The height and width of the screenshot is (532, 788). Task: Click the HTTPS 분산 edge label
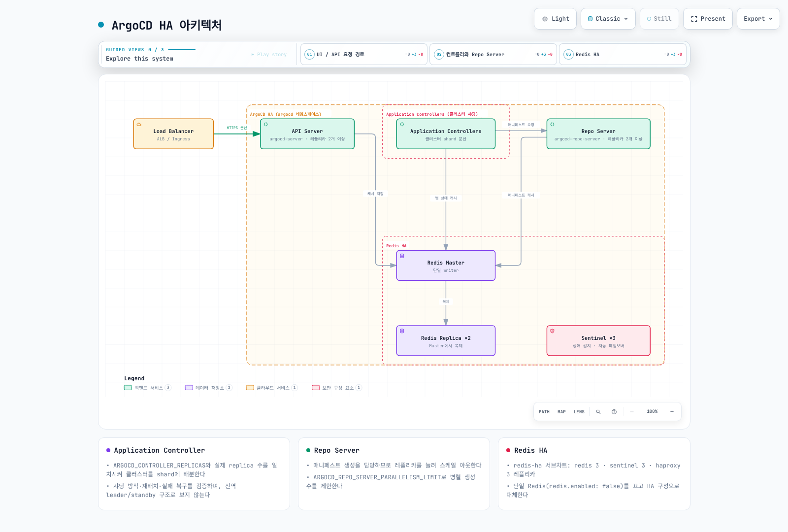[x=237, y=128]
